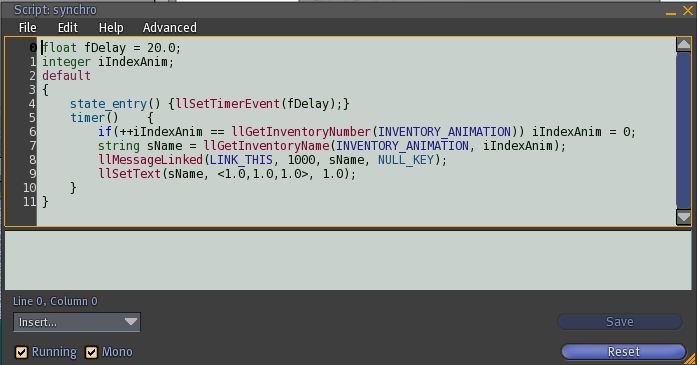Click the Reset button
This screenshot has height=365, width=697.
coord(624,352)
